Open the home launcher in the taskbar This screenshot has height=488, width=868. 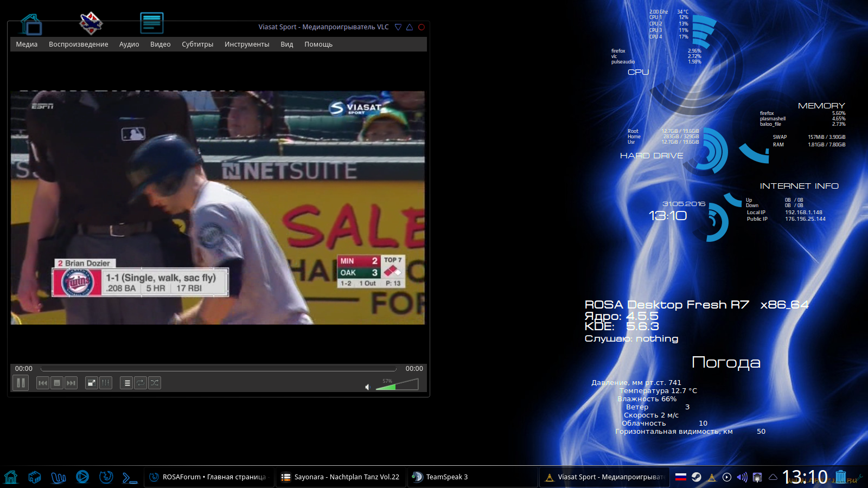11,477
